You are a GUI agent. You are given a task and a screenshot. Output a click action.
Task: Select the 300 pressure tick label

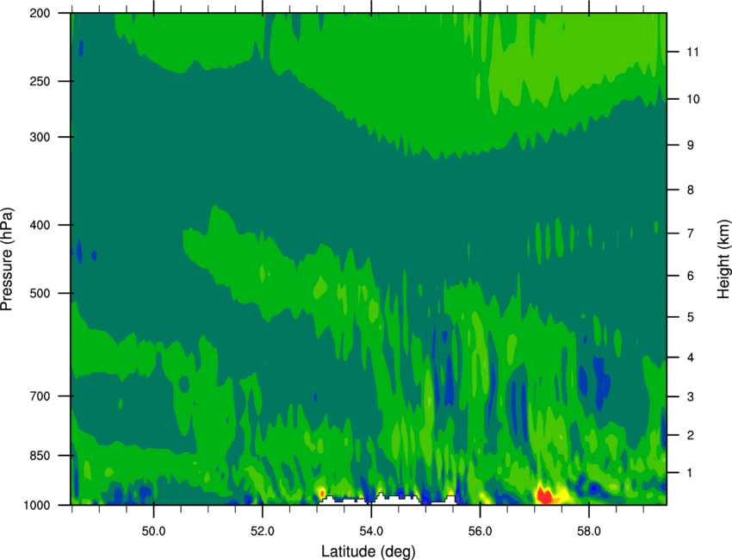point(40,137)
